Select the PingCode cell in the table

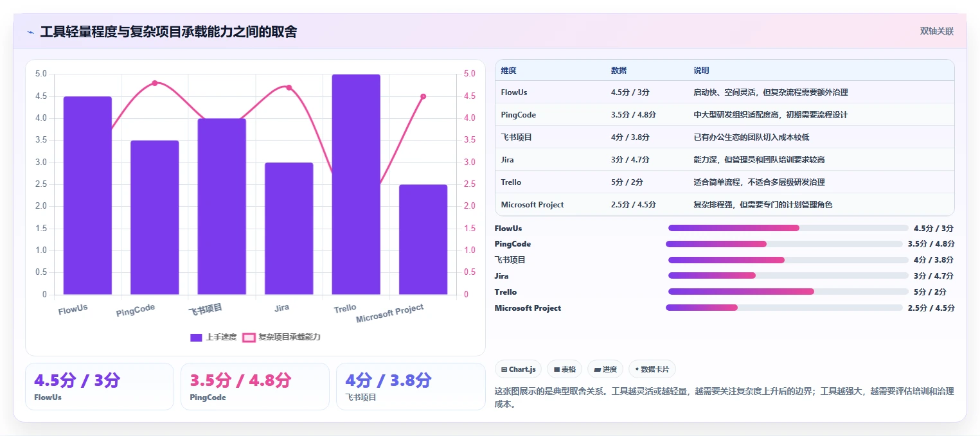tap(518, 115)
